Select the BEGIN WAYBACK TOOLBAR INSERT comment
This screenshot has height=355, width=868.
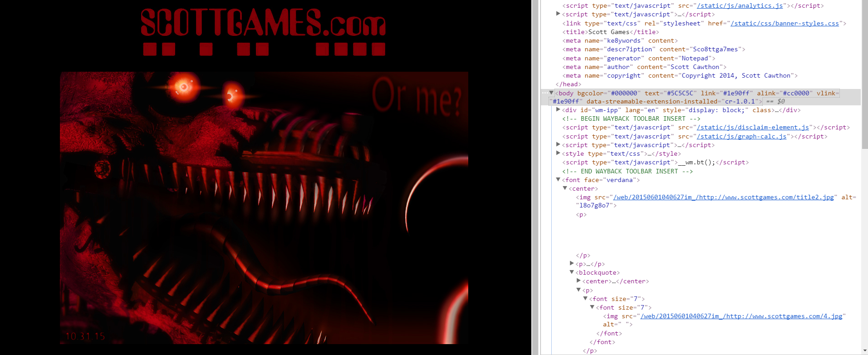631,118
